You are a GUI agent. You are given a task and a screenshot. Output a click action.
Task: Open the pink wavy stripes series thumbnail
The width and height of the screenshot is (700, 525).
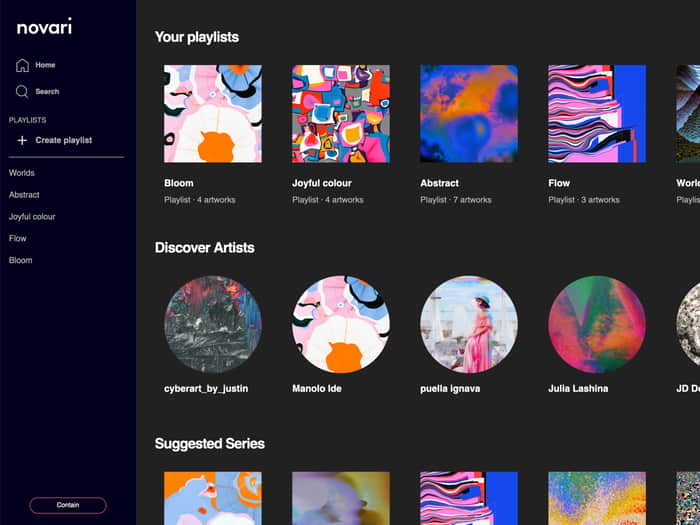469,498
